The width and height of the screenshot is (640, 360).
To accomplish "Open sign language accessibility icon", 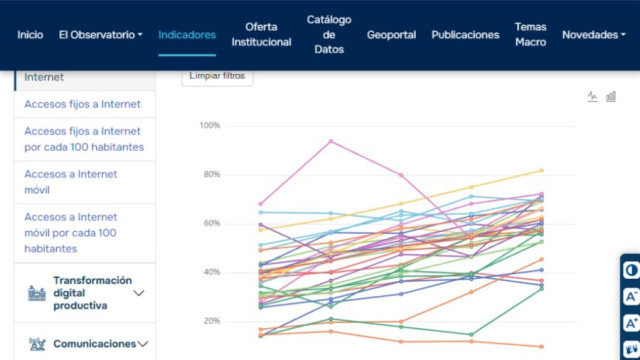I will tap(631, 349).
